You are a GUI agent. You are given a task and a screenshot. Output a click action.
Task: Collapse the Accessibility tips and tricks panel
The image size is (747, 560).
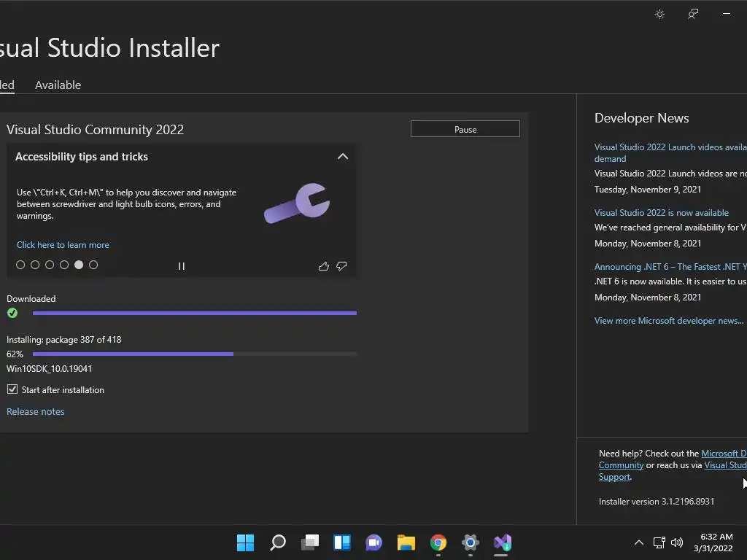(343, 157)
